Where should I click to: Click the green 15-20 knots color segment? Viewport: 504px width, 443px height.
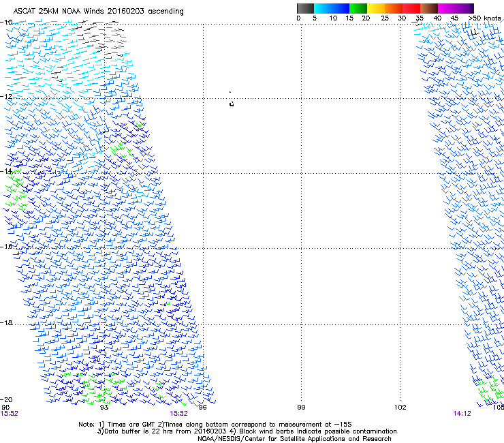(x=358, y=8)
